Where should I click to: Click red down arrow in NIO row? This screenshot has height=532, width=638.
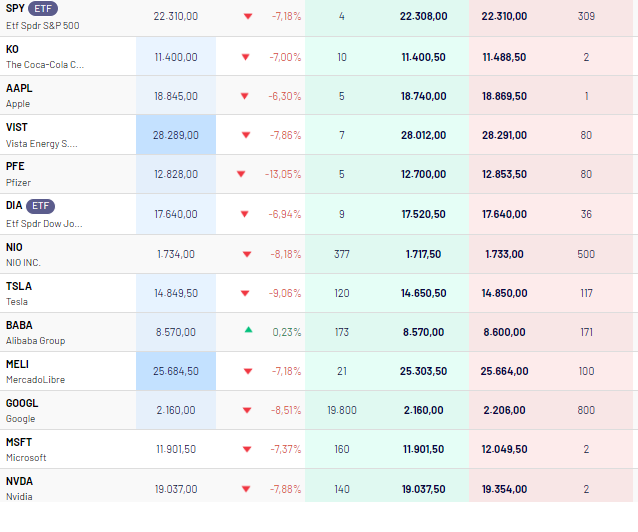247,254
